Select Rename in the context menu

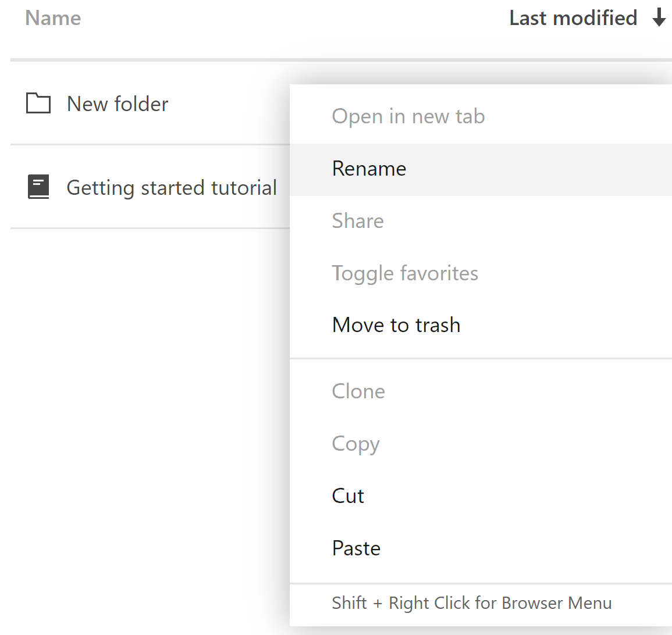tap(369, 169)
